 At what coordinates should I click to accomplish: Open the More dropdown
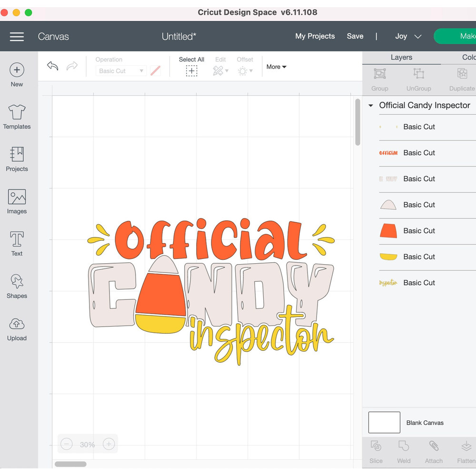pos(276,67)
